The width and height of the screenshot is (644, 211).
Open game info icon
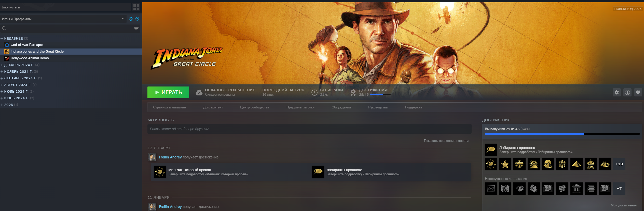point(627,92)
